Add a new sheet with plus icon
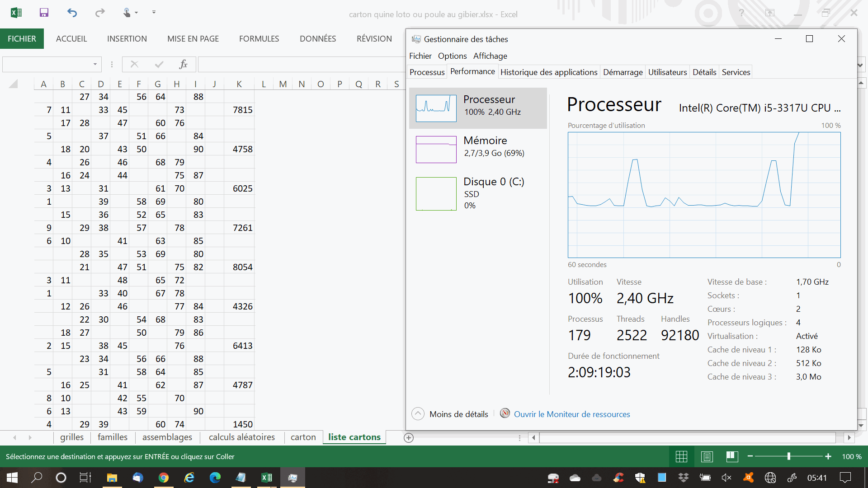The image size is (868, 488). pyautogui.click(x=409, y=437)
